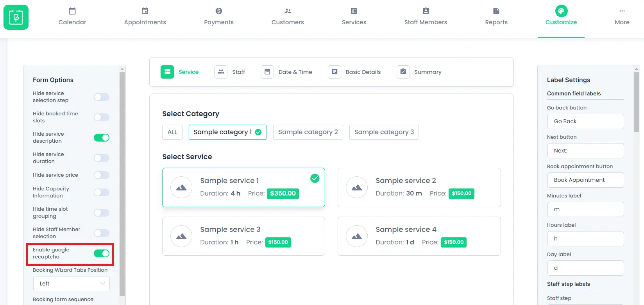The width and height of the screenshot is (644, 305).
Task: Select the Sample service 3 card
Action: (x=243, y=236)
